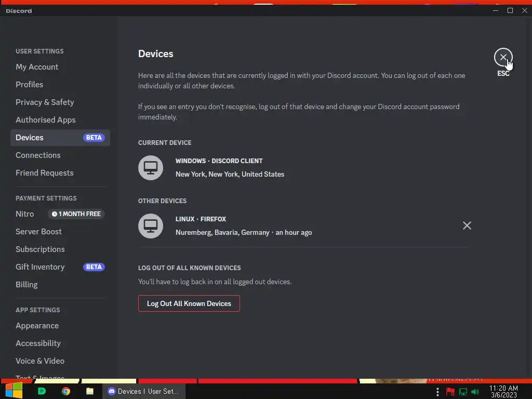Click the Windows Discord Client monitor icon
This screenshot has height=399, width=532.
(151, 168)
